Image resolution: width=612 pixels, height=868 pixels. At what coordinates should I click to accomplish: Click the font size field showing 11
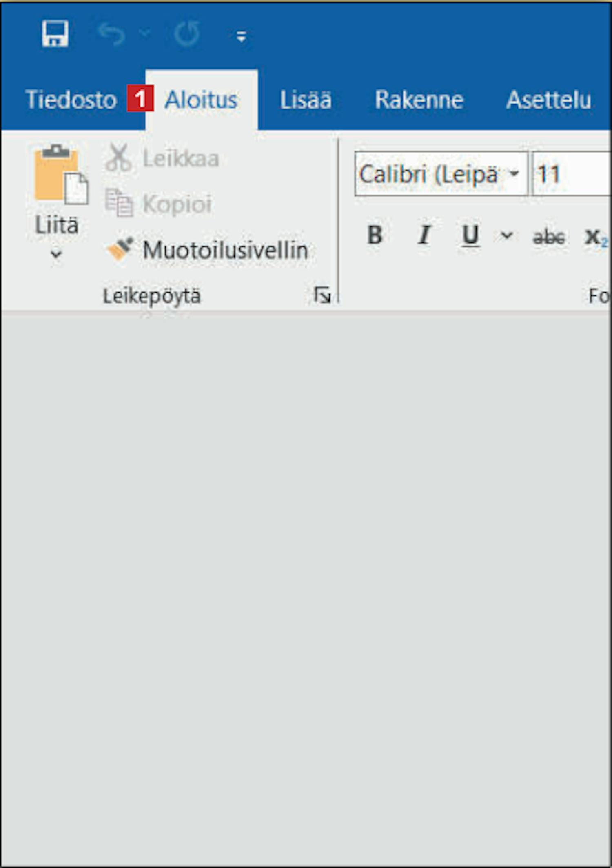tap(571, 174)
